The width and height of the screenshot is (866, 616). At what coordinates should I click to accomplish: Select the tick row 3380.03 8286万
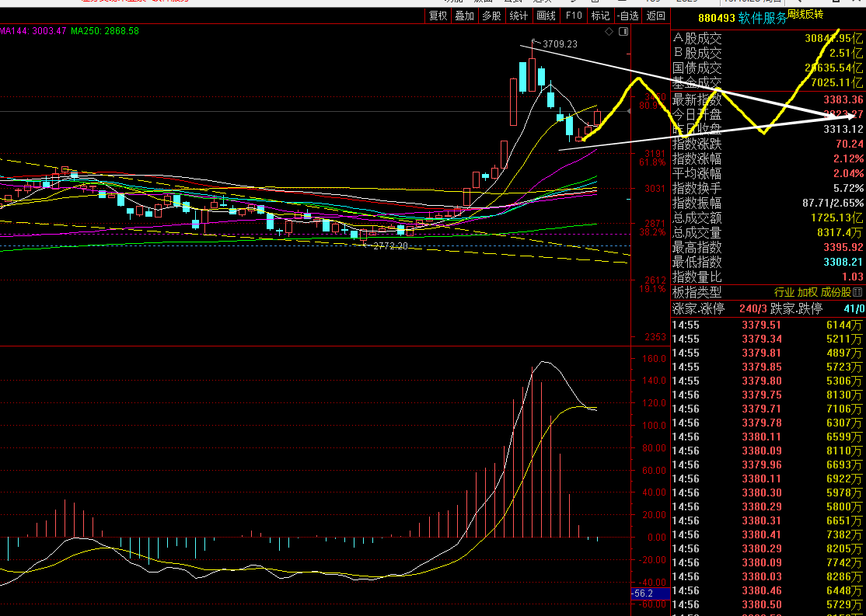tap(768, 577)
